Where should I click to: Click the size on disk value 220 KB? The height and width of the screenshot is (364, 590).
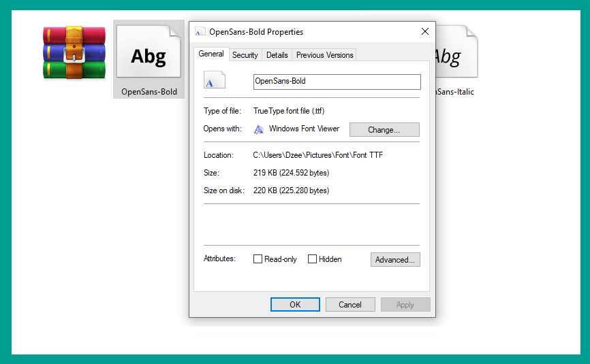[x=291, y=191]
